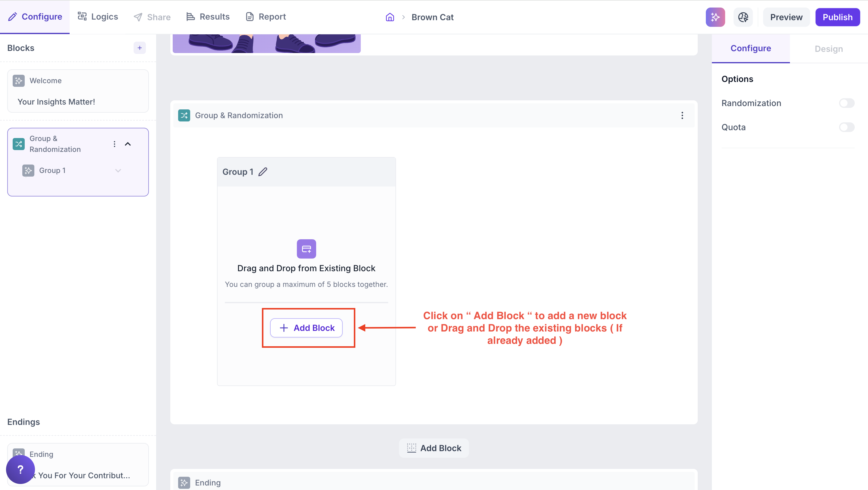Click the plus icon beside Blocks
The width and height of the screenshot is (868, 490).
pyautogui.click(x=140, y=48)
